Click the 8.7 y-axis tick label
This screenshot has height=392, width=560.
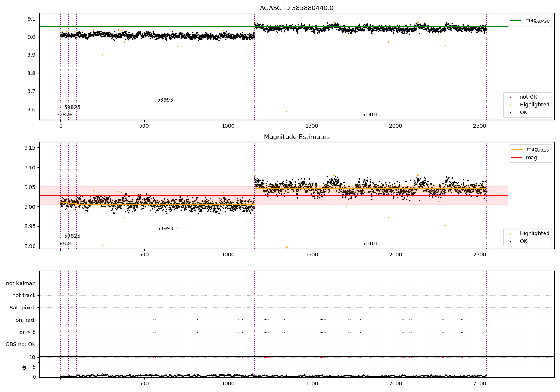(31, 91)
